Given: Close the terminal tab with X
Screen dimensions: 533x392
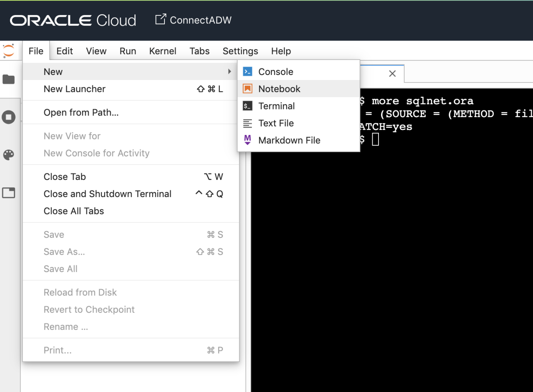Looking at the screenshot, I should click(392, 74).
